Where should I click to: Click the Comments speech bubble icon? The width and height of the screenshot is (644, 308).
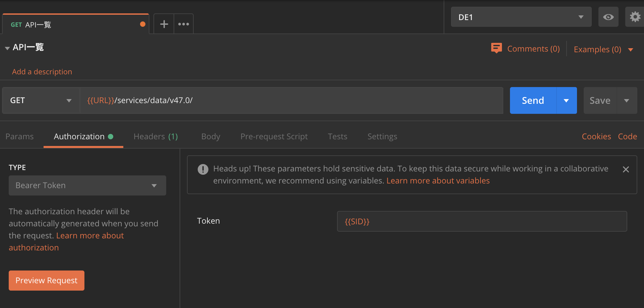click(x=496, y=48)
